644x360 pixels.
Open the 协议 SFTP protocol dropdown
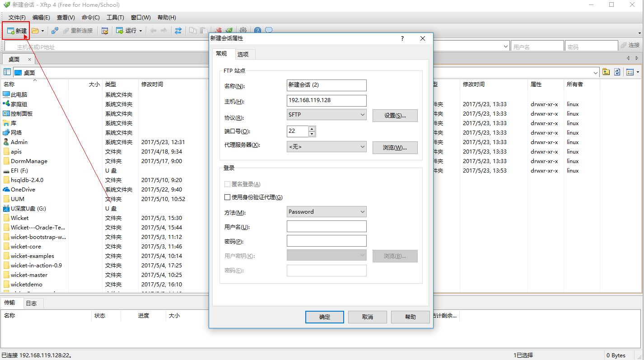point(327,115)
